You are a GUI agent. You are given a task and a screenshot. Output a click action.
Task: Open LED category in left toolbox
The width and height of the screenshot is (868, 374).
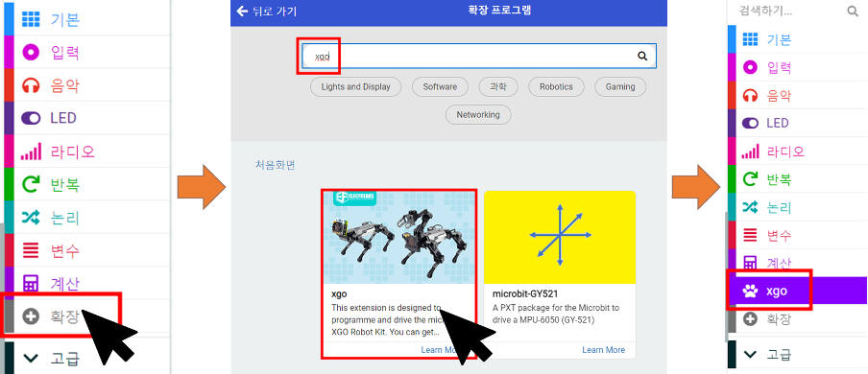(x=87, y=118)
